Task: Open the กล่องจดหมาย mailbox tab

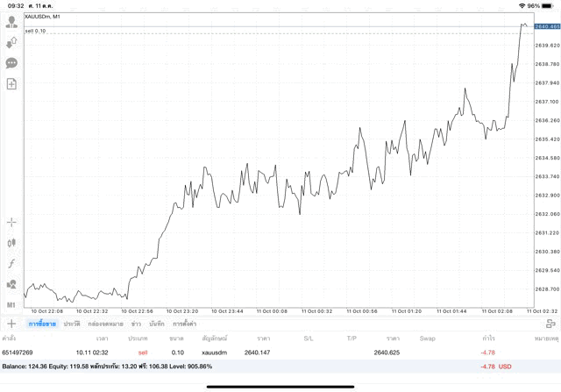Action: pos(105,324)
